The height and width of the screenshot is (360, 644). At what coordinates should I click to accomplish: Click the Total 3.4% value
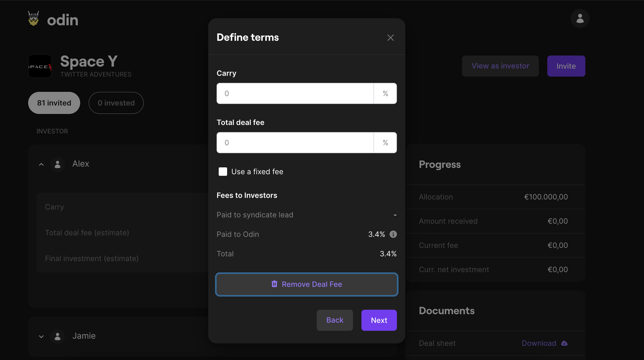388,254
